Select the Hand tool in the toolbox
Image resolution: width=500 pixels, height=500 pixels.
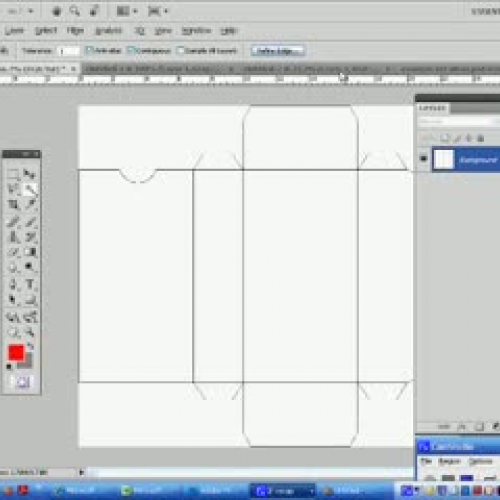(13, 332)
